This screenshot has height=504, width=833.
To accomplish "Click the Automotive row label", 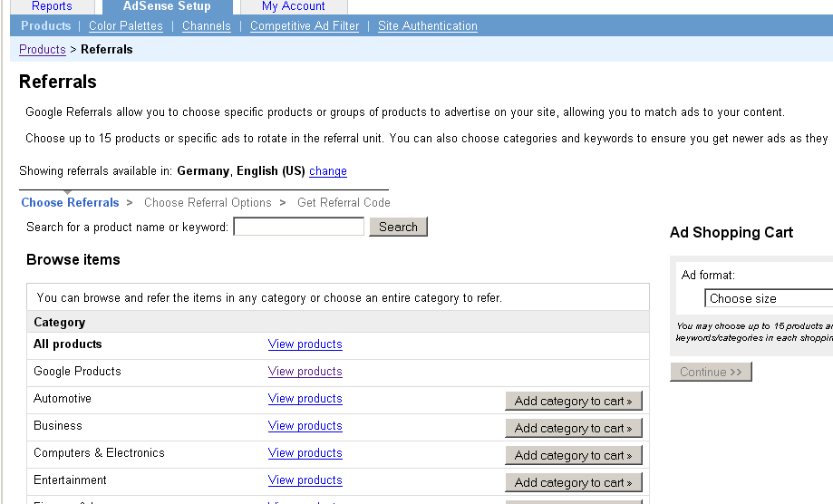I will 63,398.
